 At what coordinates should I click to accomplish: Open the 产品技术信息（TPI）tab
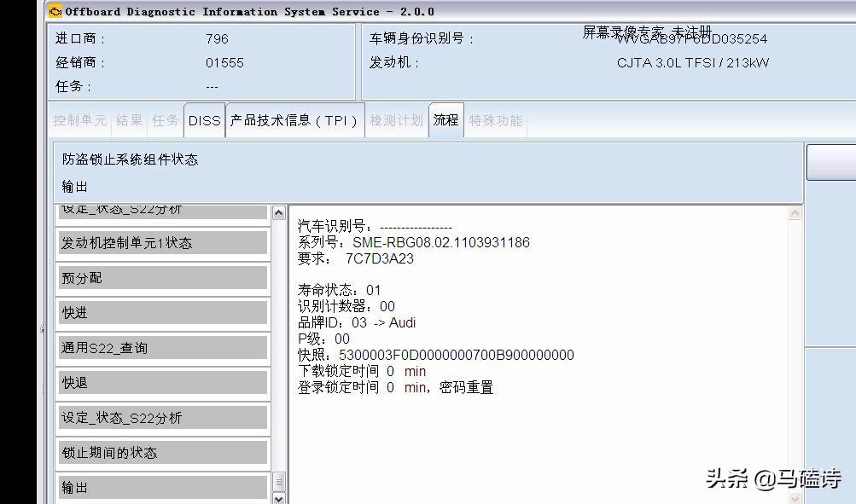pos(294,120)
